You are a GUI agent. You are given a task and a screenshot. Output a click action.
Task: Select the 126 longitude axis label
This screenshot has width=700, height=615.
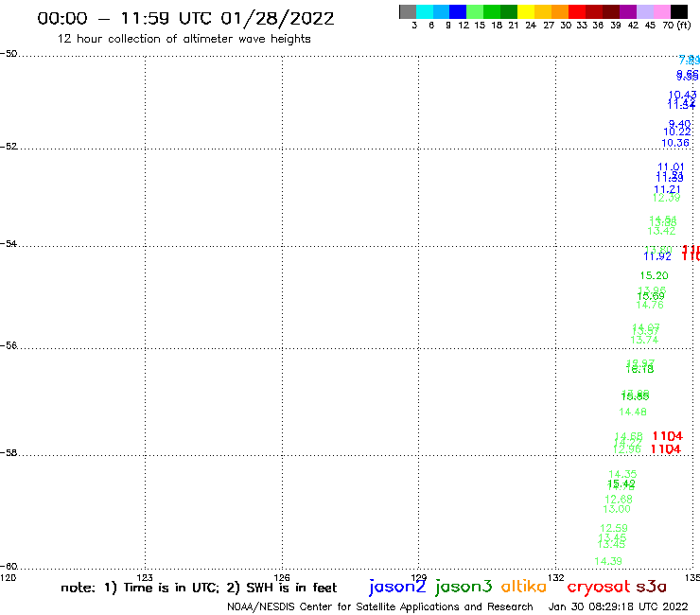[x=282, y=577]
